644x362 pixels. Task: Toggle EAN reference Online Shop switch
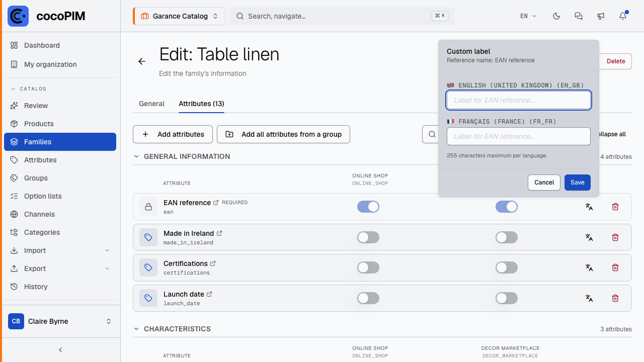pos(368,207)
